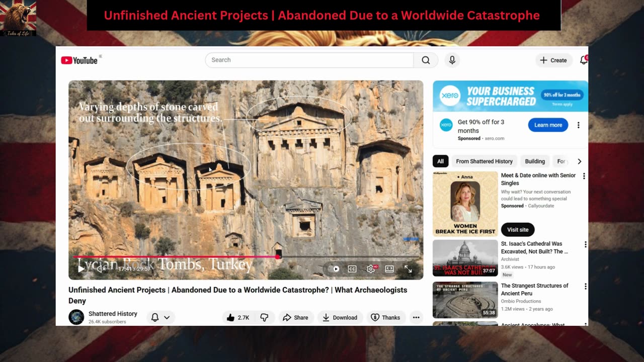Open St. Isaac's Cathedral video title
Viewport: 644px width, 362px height.
point(534,247)
